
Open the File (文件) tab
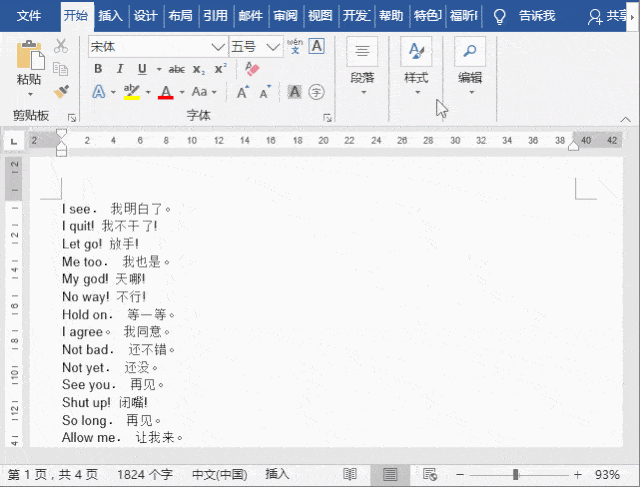point(29,16)
